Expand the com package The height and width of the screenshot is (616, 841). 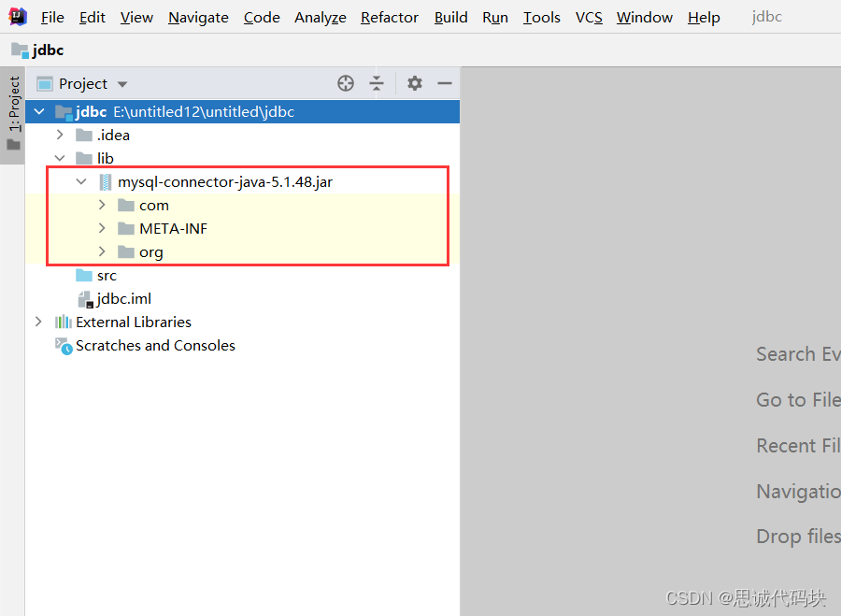click(102, 205)
